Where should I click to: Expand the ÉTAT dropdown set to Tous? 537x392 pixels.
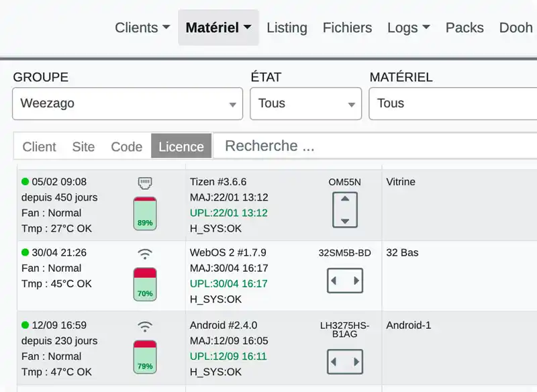point(305,103)
